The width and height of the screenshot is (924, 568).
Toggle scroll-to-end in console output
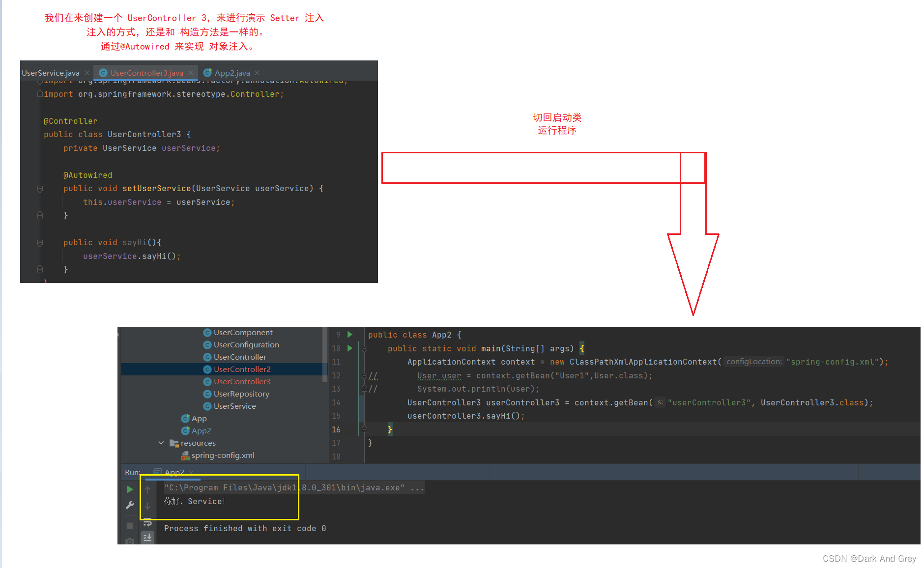coord(147,538)
